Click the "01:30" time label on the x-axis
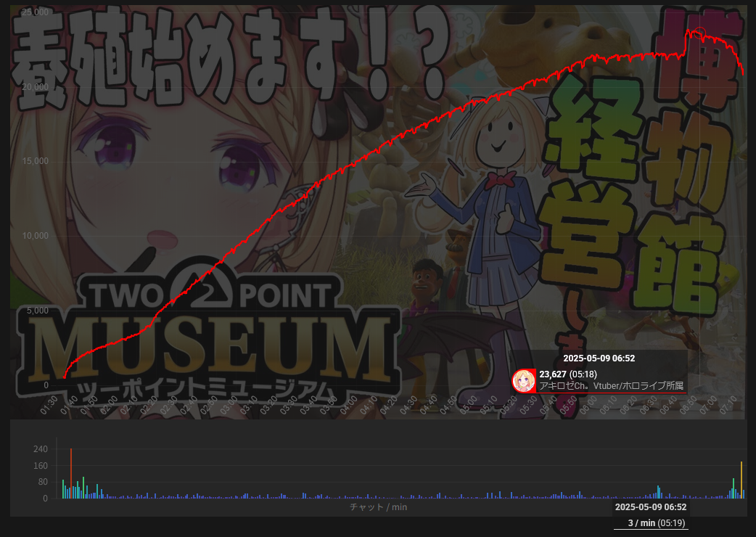 click(49, 405)
